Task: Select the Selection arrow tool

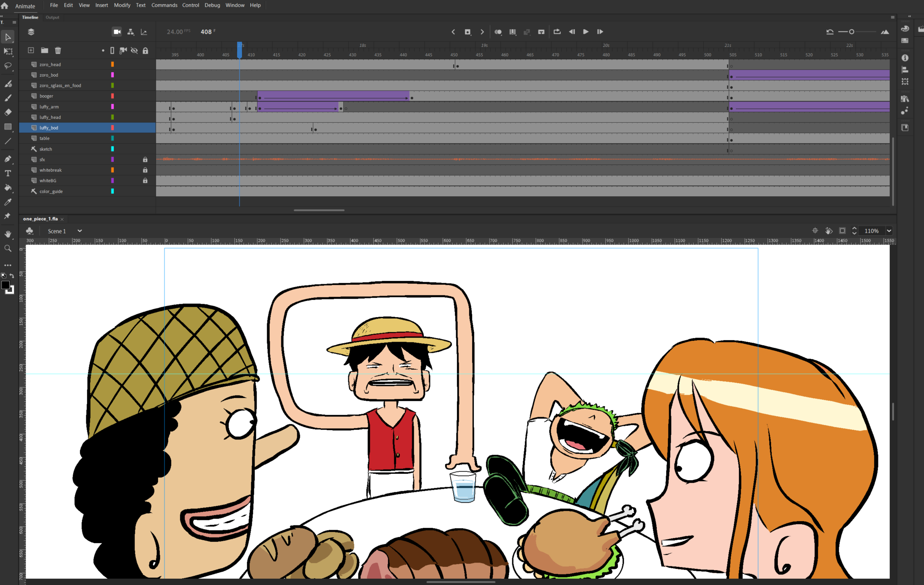Action: [x=8, y=37]
